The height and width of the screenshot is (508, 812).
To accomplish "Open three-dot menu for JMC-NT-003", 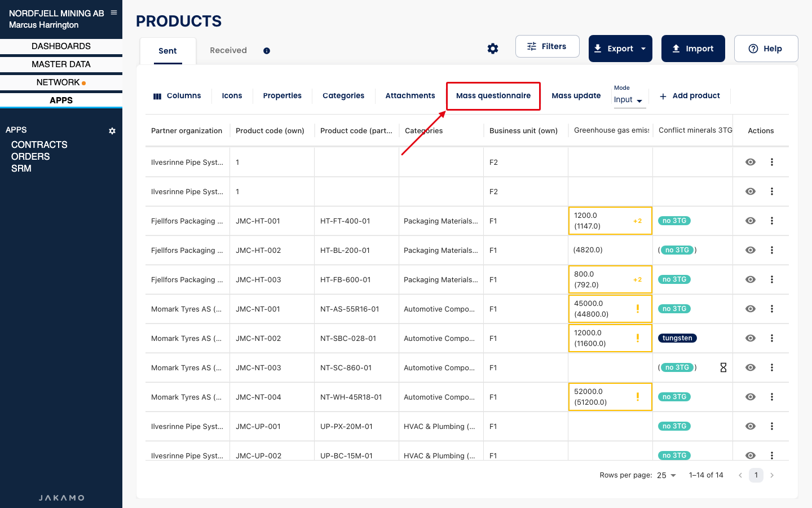I will [x=772, y=367].
